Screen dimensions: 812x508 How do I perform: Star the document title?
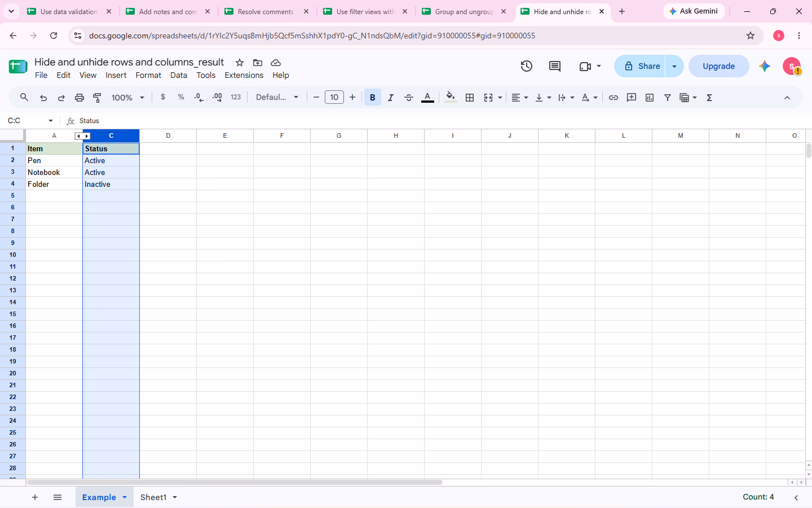click(x=240, y=63)
